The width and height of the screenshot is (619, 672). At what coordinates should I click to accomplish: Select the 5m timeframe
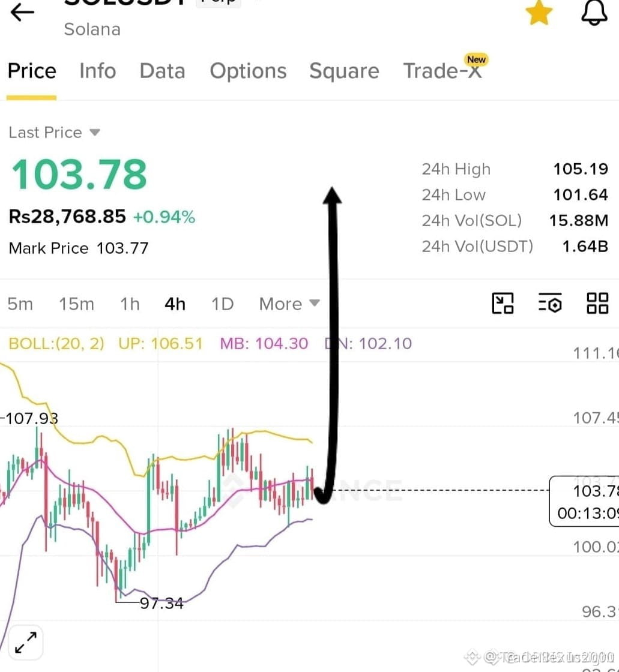pyautogui.click(x=20, y=304)
